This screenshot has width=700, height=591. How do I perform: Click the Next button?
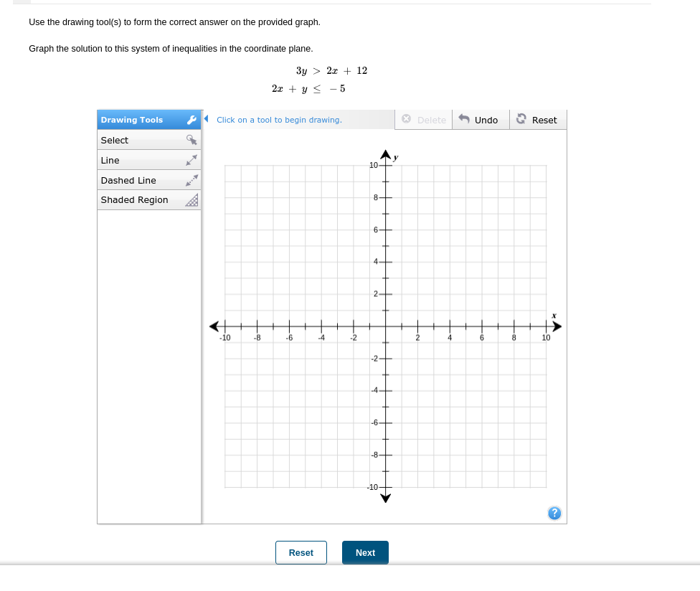coord(364,552)
